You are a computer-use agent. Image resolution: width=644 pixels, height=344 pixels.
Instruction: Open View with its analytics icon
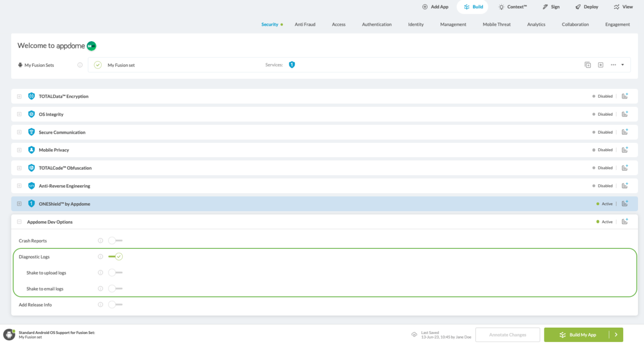pos(616,6)
